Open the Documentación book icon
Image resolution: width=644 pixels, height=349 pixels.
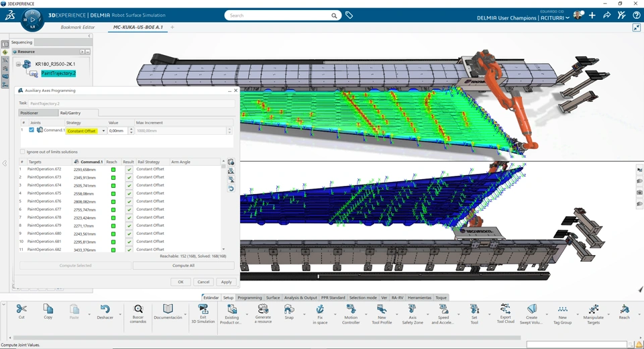click(168, 309)
